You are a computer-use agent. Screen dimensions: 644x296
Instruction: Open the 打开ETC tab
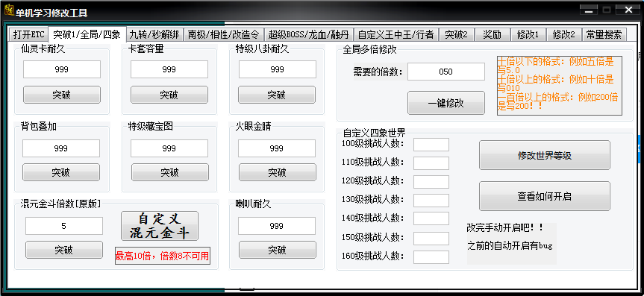click(28, 34)
